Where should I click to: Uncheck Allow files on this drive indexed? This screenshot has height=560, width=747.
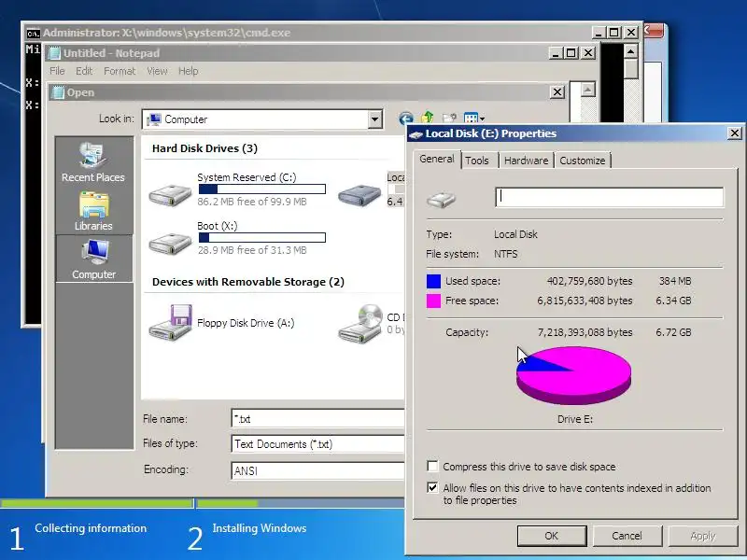tap(432, 487)
